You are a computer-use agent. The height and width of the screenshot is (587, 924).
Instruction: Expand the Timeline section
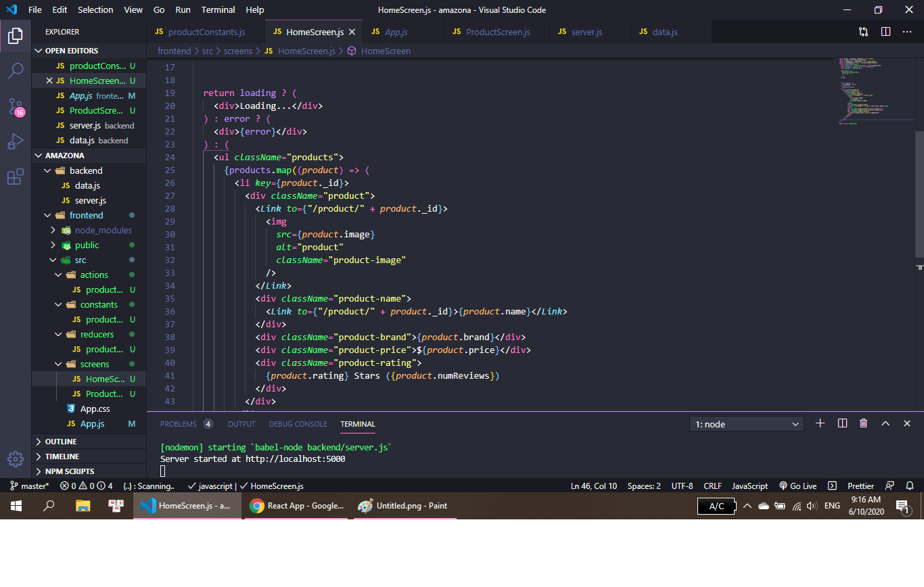pos(89,456)
